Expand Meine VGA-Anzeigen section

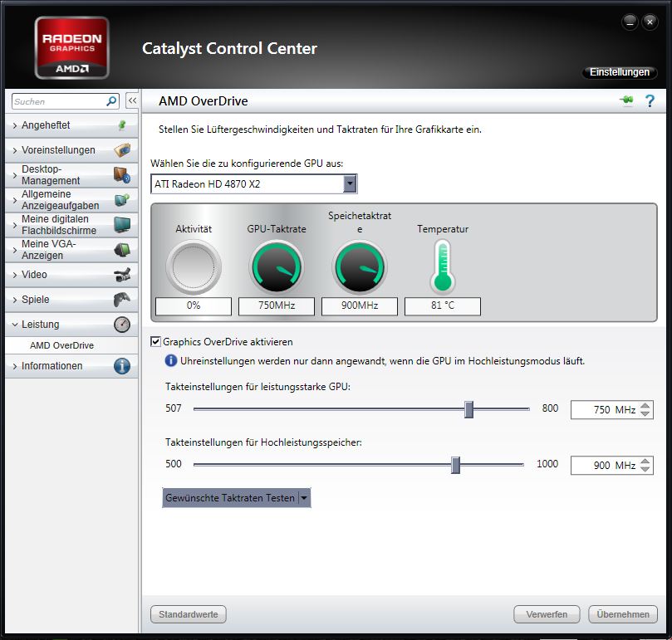[15, 250]
